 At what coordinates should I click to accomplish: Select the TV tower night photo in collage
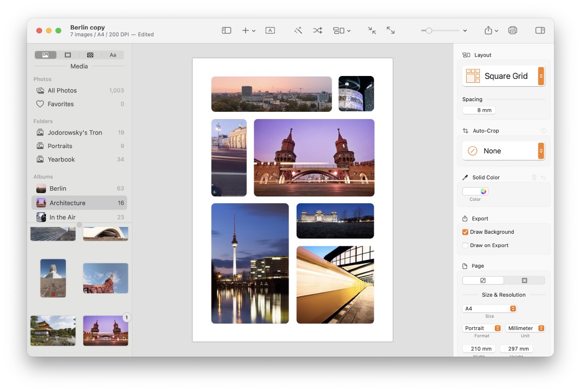[x=250, y=263]
